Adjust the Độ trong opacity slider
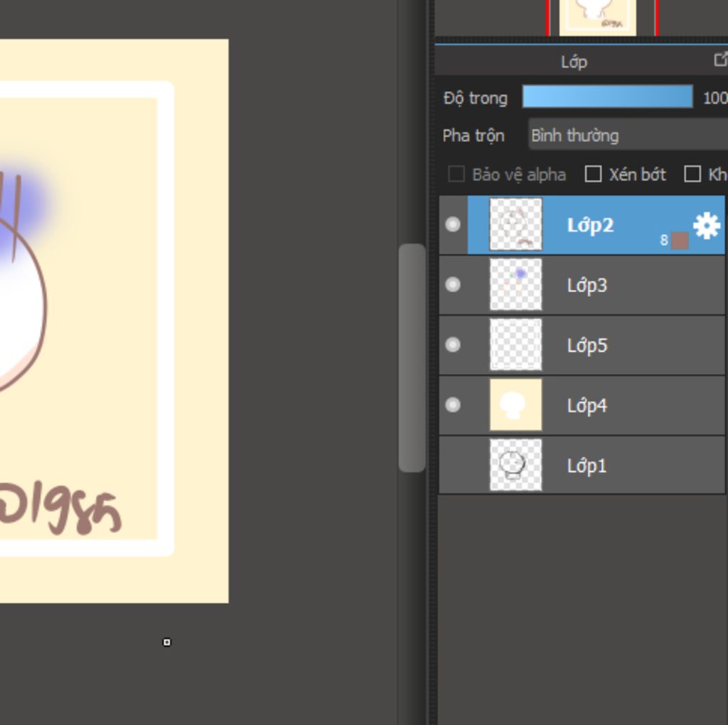Screen dimensions: 728x725 pos(607,97)
